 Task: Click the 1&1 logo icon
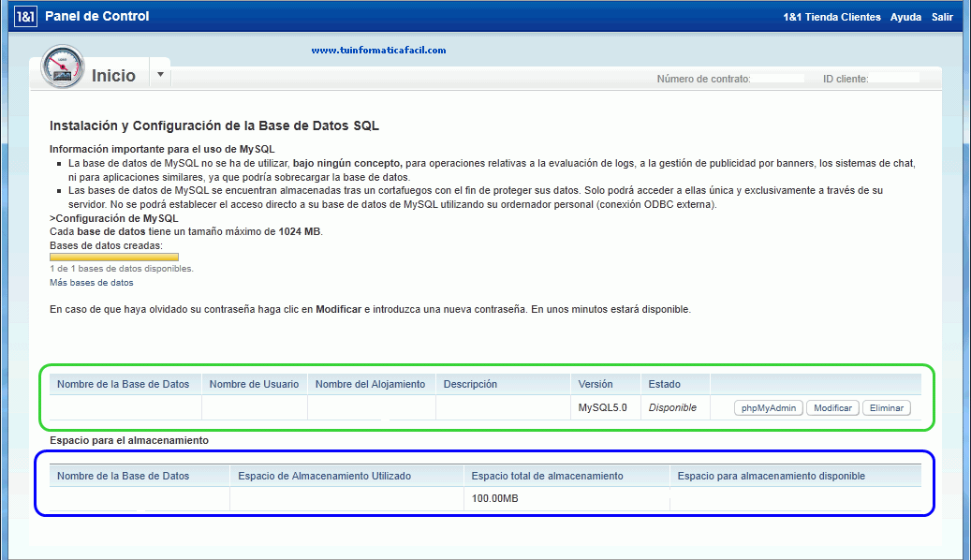24,16
